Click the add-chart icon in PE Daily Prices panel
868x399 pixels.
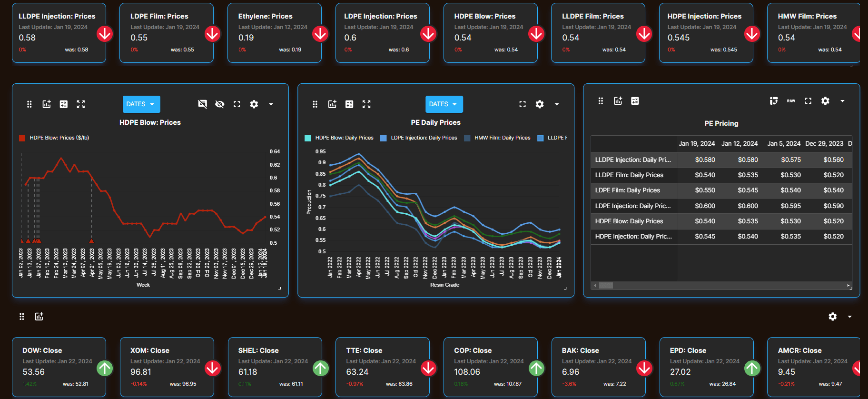(332, 104)
